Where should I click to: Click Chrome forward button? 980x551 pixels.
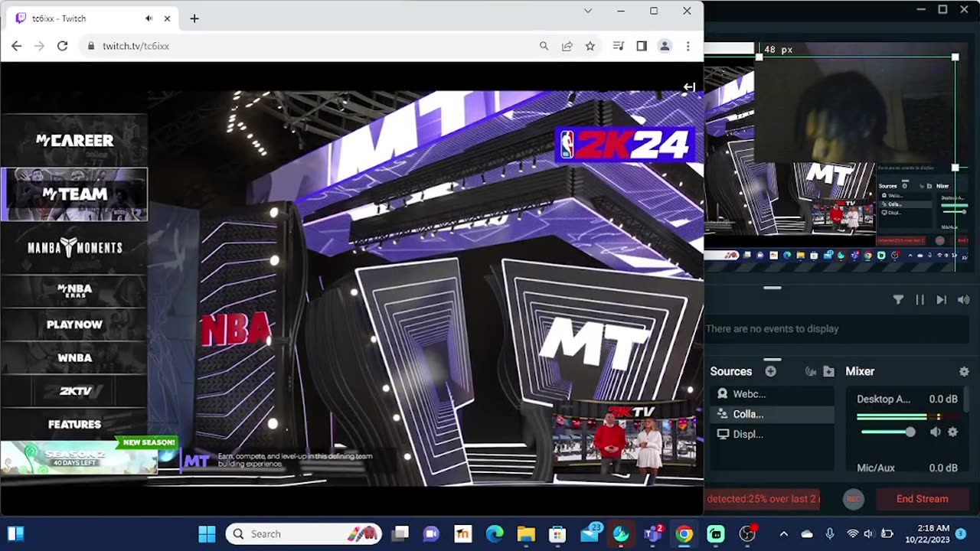(x=39, y=46)
